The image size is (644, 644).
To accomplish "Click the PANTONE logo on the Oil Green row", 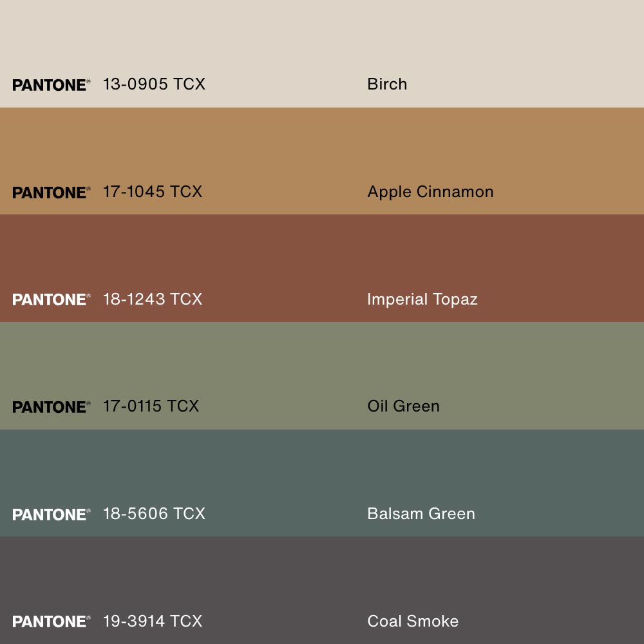I will [x=51, y=407].
